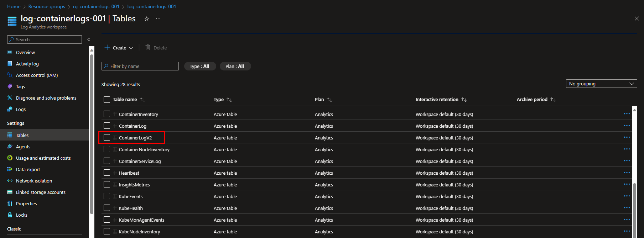Open the ellipsis menu for Heartbeat row
644x238 pixels.
pyautogui.click(x=627, y=173)
